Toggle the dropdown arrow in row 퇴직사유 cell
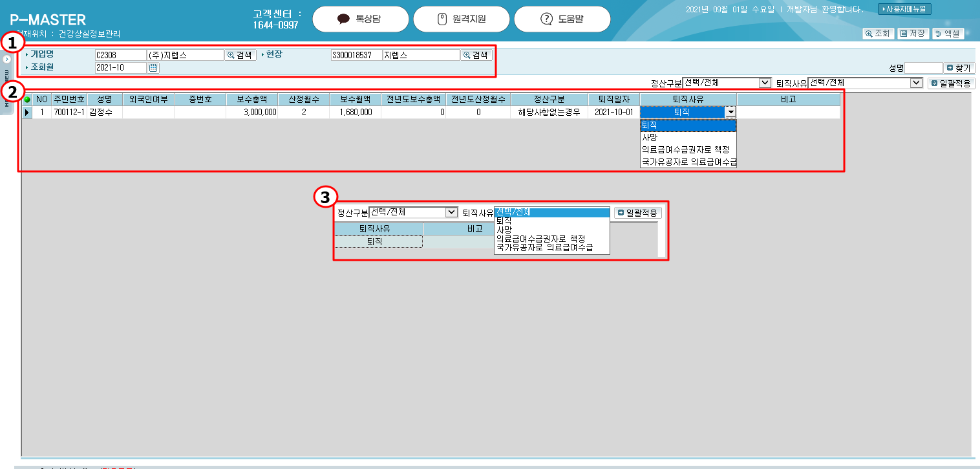 (x=730, y=112)
